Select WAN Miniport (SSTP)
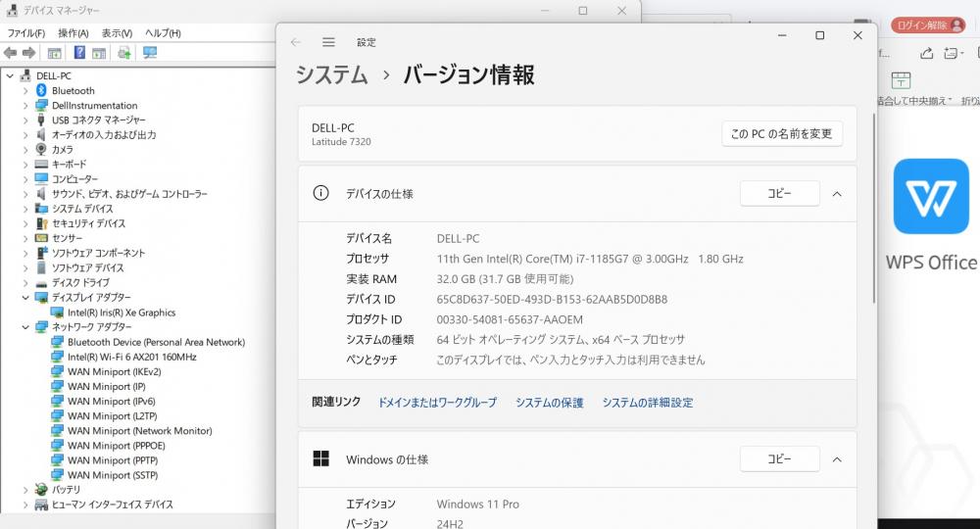 point(113,475)
